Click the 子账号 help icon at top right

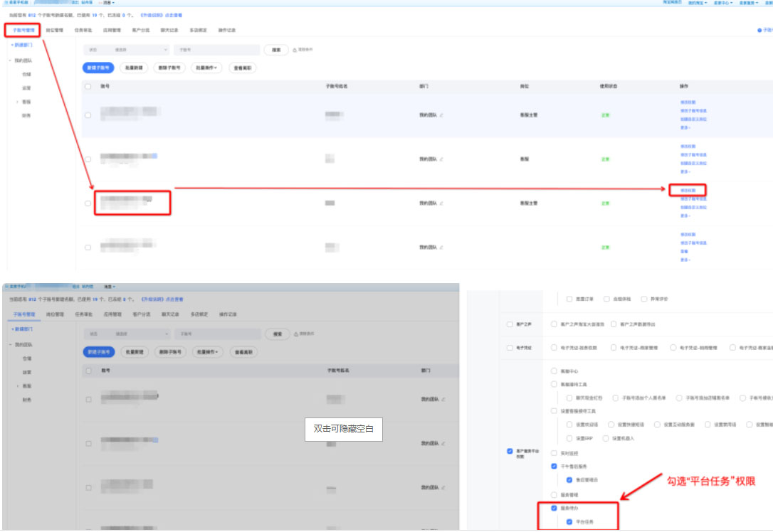pyautogui.click(x=759, y=31)
